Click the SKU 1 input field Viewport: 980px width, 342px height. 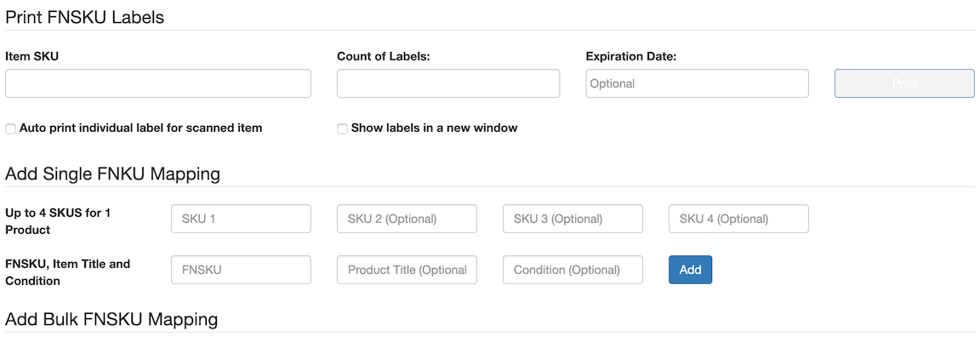pos(241,219)
